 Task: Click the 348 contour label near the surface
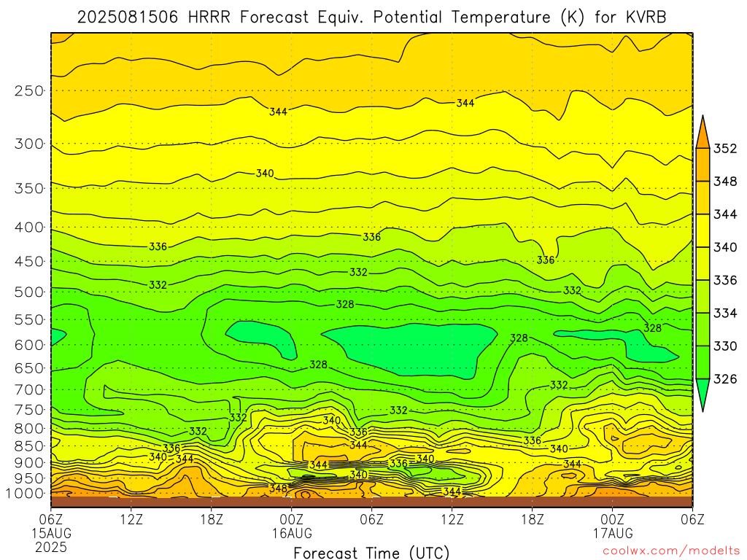(278, 489)
